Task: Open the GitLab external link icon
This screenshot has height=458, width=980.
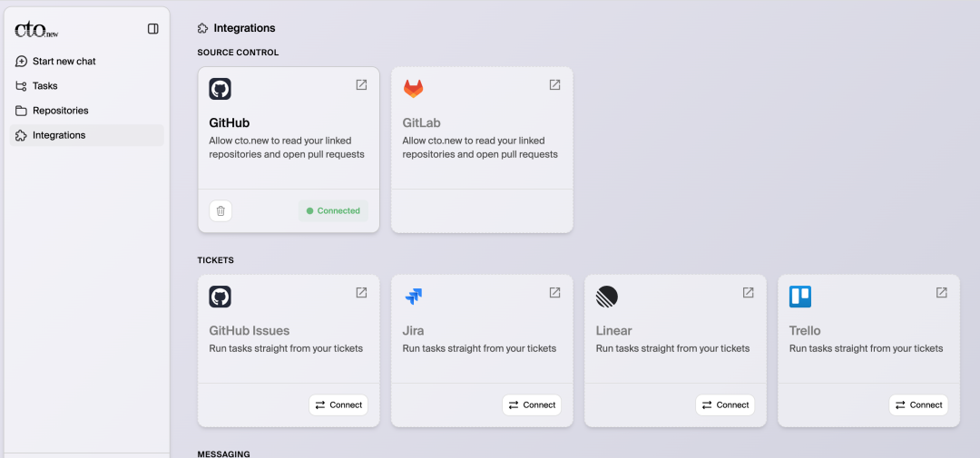Action: 554,85
